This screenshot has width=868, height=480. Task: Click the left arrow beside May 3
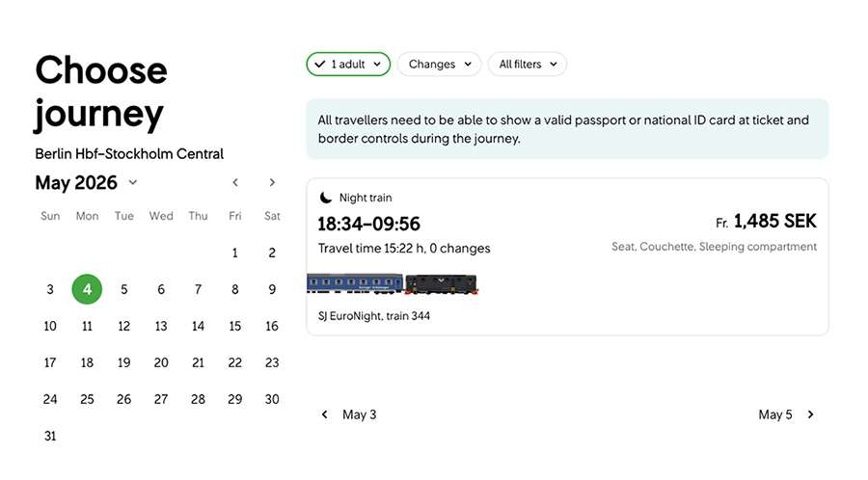pos(325,414)
